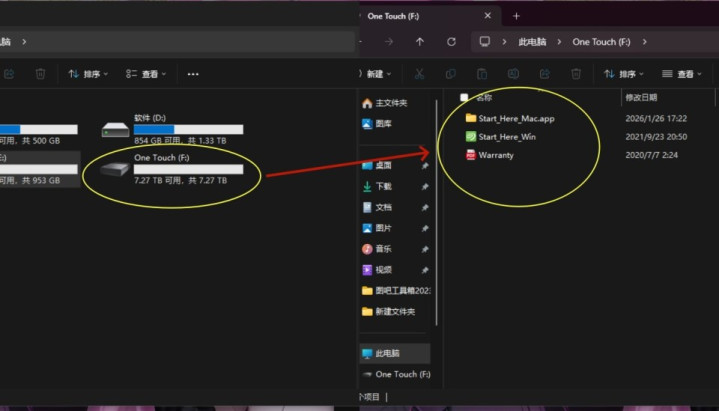This screenshot has height=411, width=719.
Task: Click the Paste clipboard icon
Action: tap(482, 74)
